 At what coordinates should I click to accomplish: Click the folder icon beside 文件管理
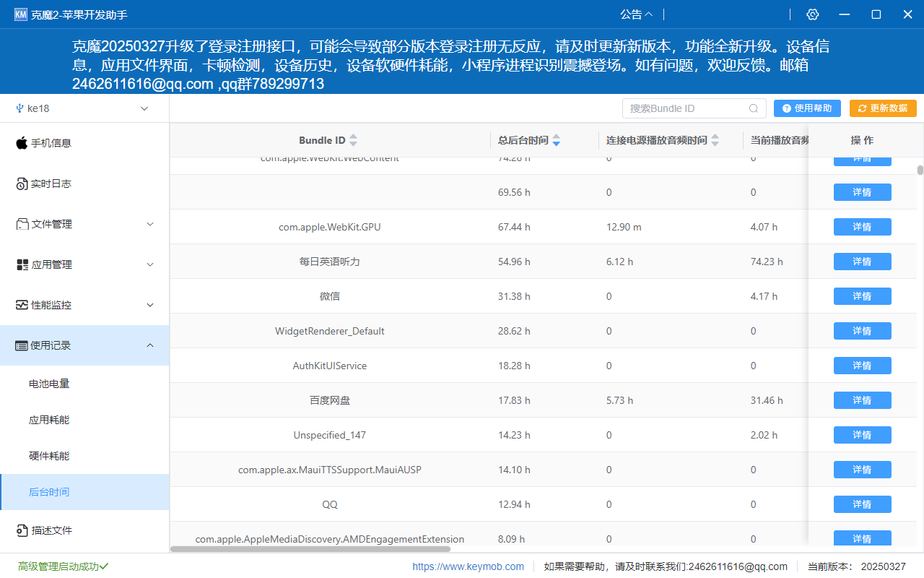(22, 224)
